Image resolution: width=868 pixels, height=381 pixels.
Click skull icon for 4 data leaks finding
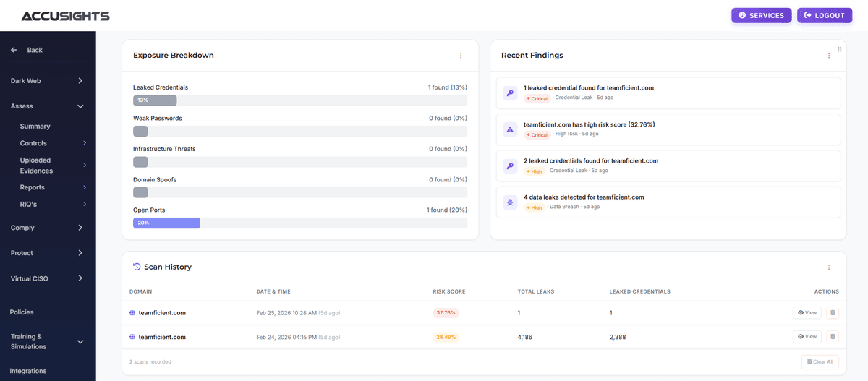(510, 202)
